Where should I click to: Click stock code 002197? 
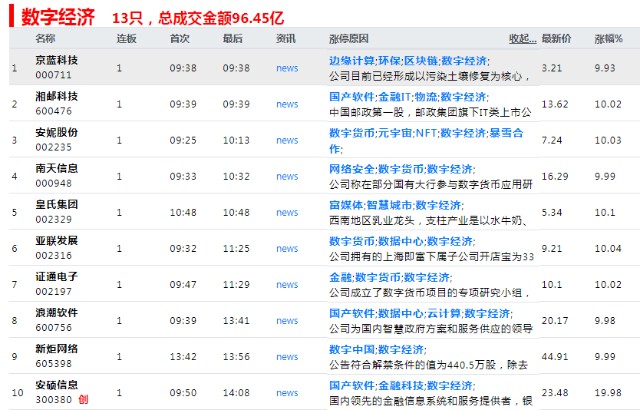53,292
